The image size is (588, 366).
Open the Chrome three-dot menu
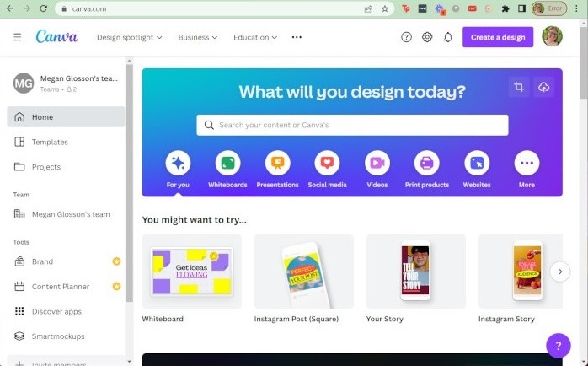576,8
